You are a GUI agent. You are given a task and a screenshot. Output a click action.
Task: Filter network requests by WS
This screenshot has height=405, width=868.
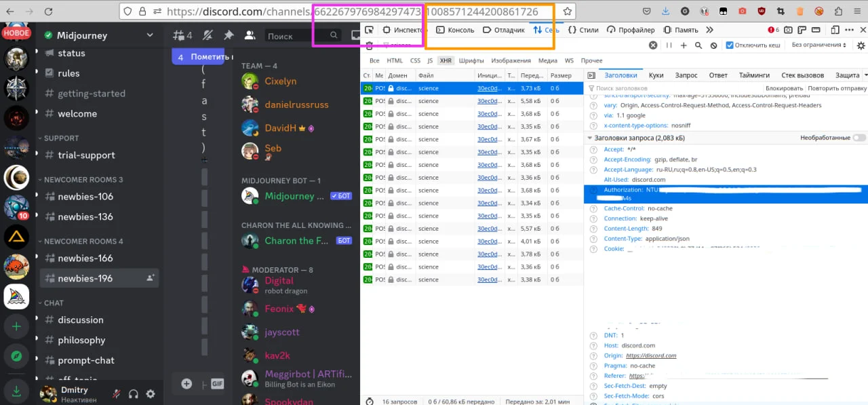tap(569, 60)
